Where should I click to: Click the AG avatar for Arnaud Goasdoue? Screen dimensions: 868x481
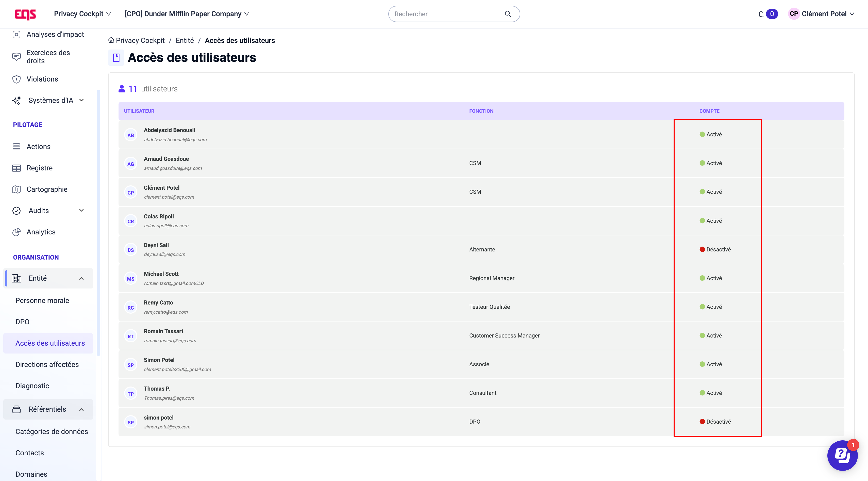click(x=131, y=164)
